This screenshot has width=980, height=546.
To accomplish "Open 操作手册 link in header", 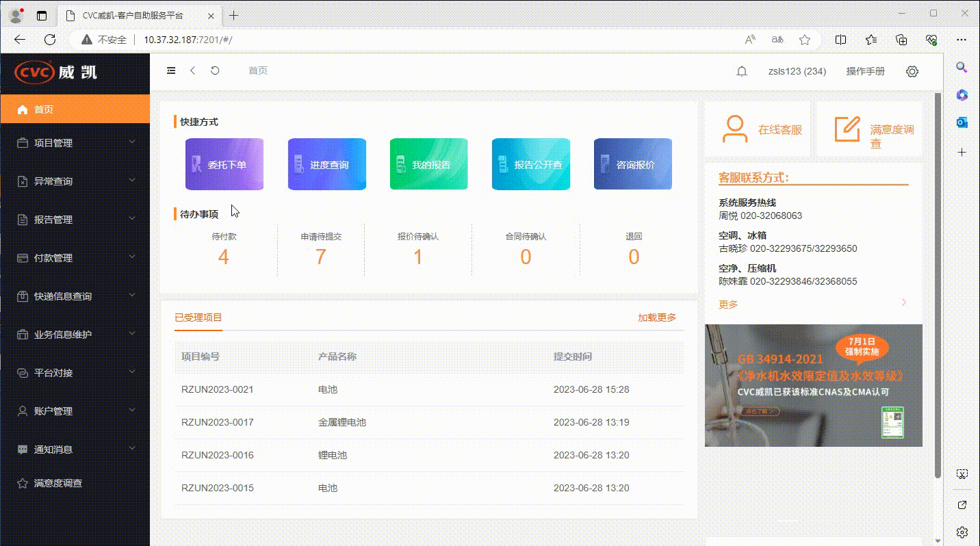I will click(x=865, y=71).
